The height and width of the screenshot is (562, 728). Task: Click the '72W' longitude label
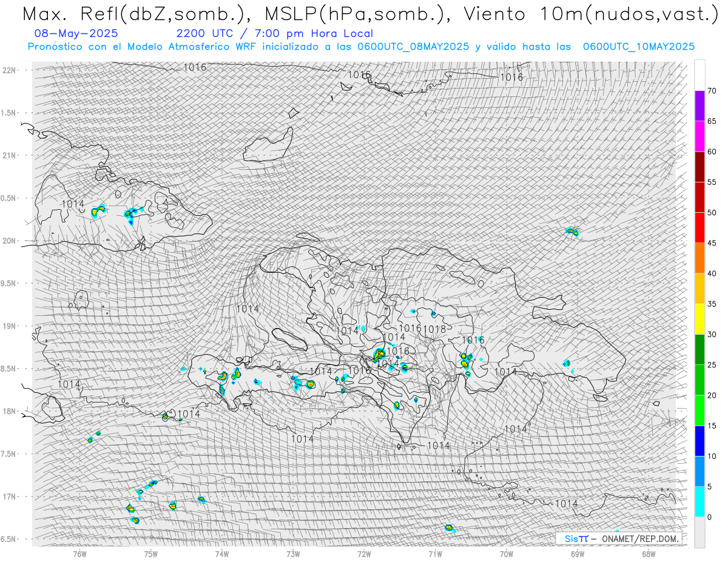point(364,554)
